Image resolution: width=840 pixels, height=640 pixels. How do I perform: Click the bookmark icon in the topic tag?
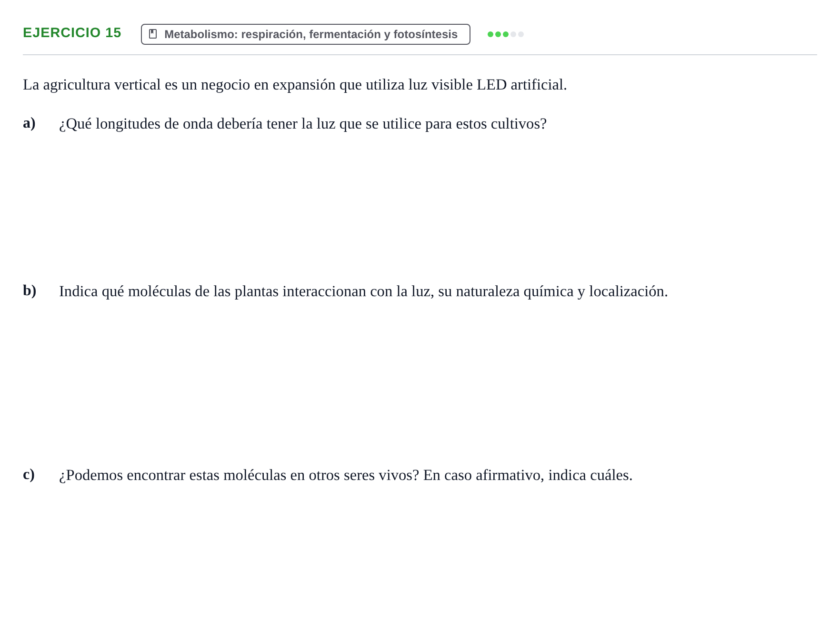[153, 34]
